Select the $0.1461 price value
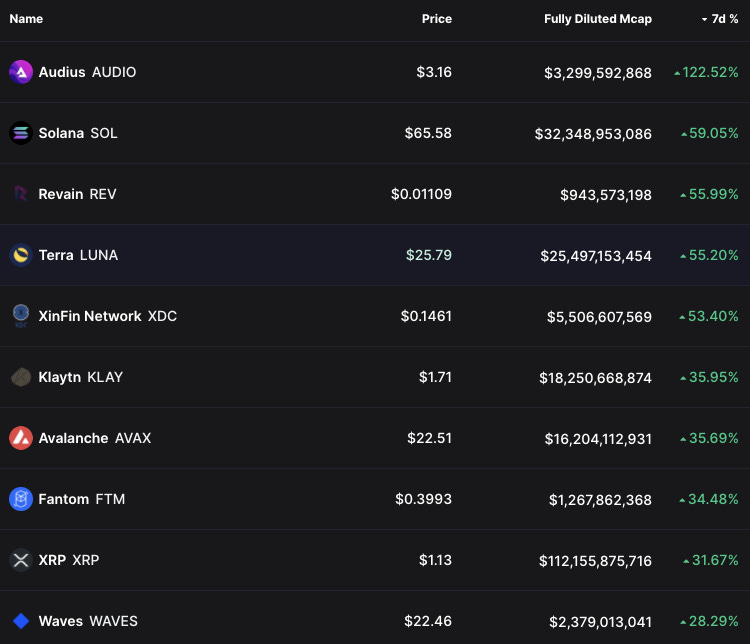750x644 pixels. (x=426, y=316)
